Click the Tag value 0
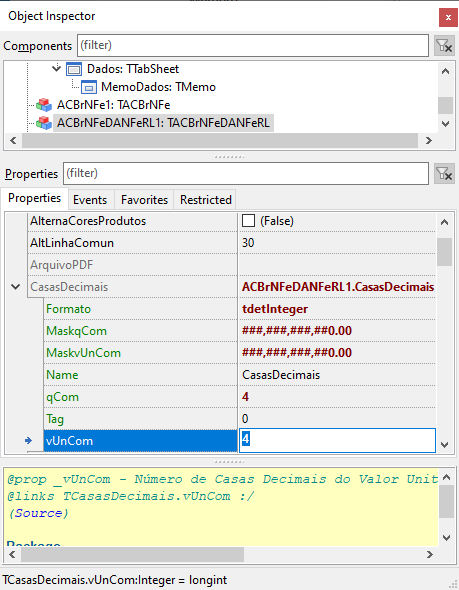 [245, 418]
